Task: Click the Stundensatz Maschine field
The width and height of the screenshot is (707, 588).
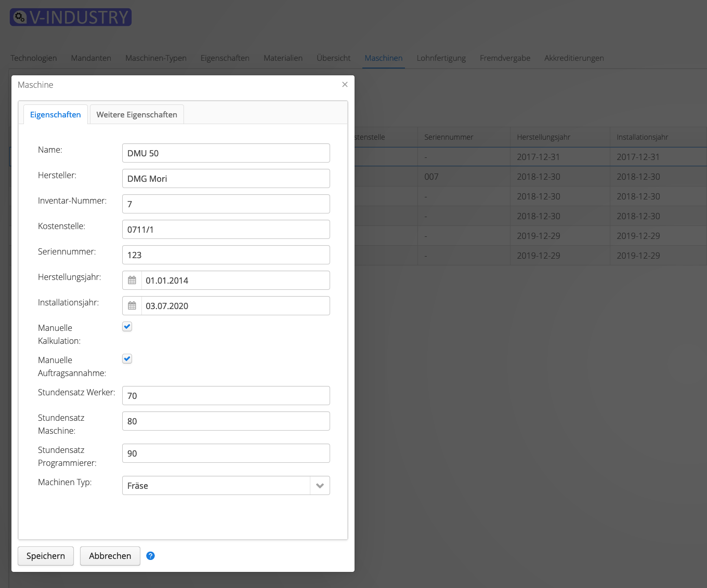Action: coord(226,421)
